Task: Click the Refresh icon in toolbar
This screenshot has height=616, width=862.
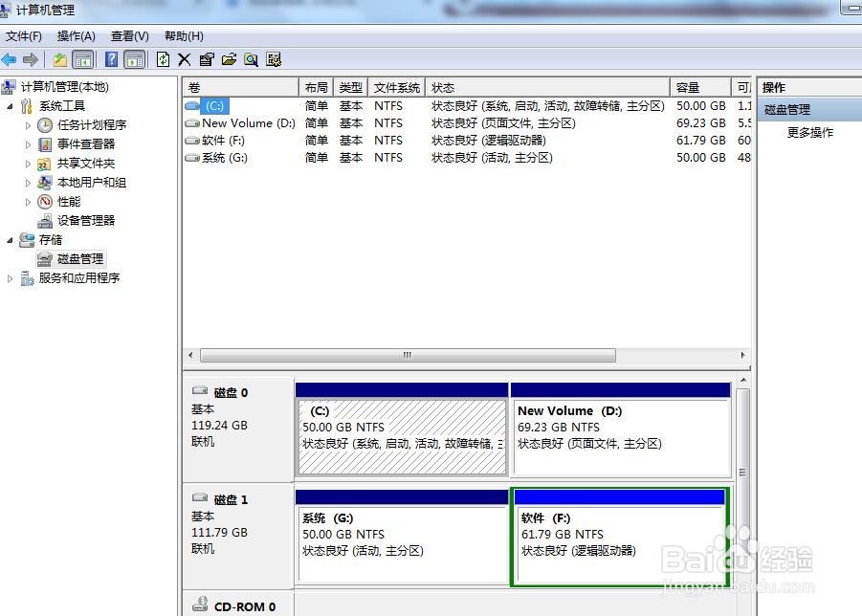Action: [163, 59]
